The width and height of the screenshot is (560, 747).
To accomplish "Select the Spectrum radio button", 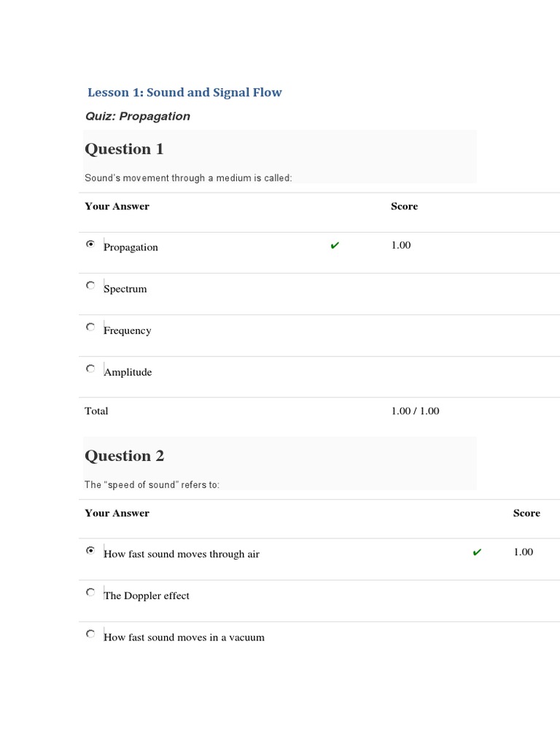I will click(90, 285).
